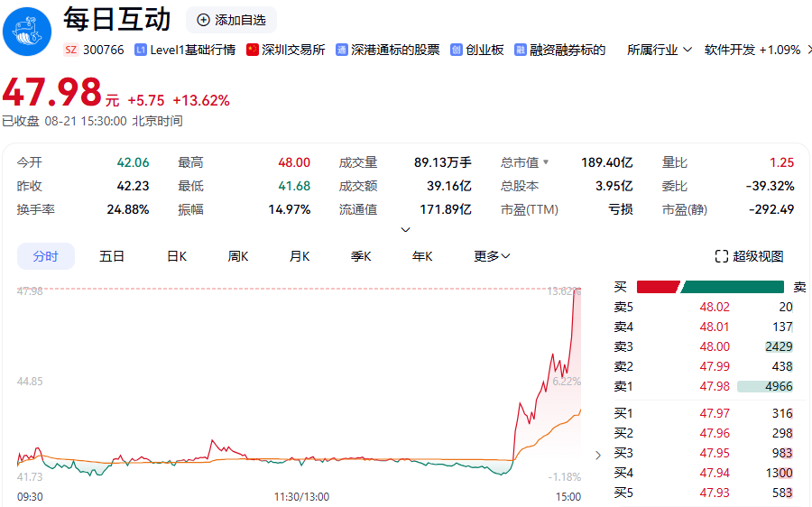The height and width of the screenshot is (507, 812).
Task: Click 昨收 value 42.23
Action: click(x=134, y=186)
